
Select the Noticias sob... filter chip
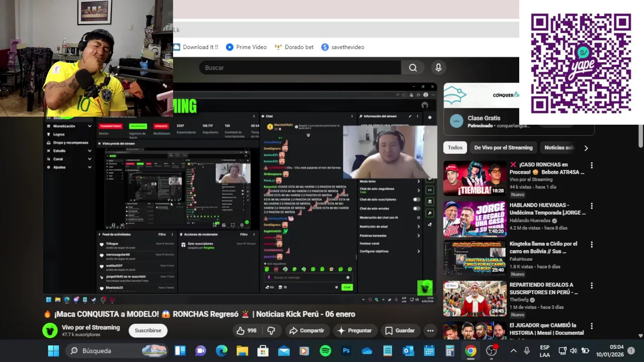[x=558, y=148]
